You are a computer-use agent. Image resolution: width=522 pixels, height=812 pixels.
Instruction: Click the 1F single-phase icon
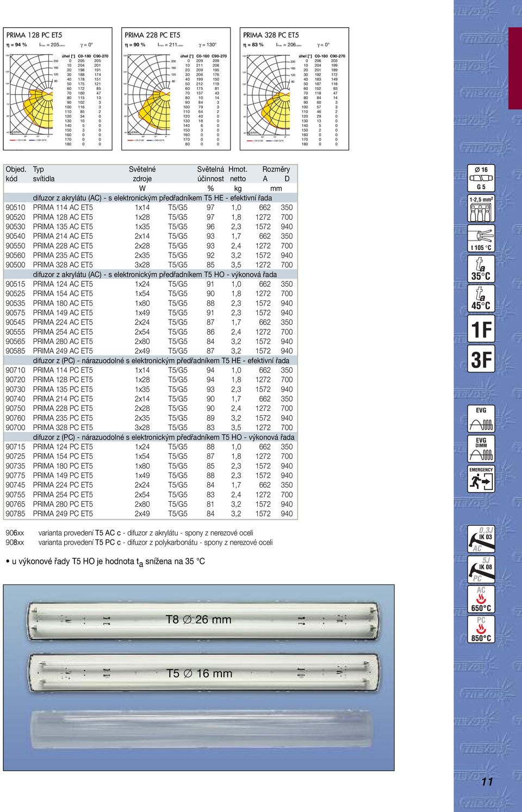[x=481, y=329]
